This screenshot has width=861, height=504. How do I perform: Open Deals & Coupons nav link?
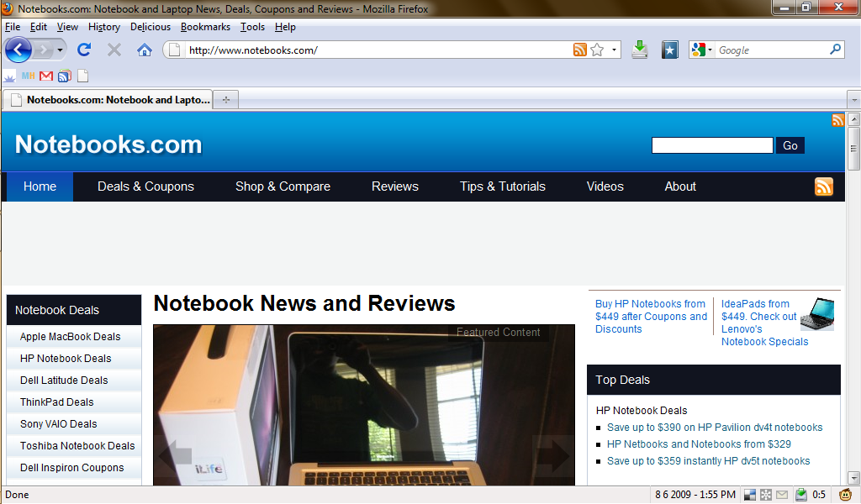(145, 186)
